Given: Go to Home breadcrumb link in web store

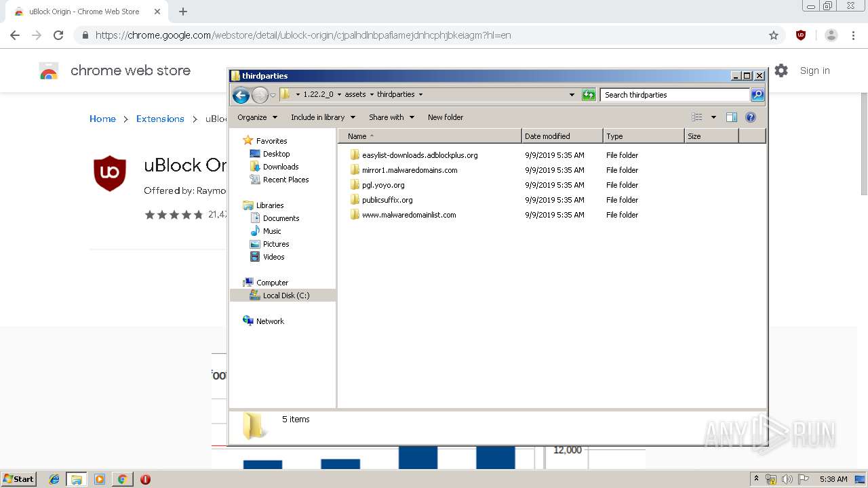Looking at the screenshot, I should pyautogui.click(x=102, y=119).
